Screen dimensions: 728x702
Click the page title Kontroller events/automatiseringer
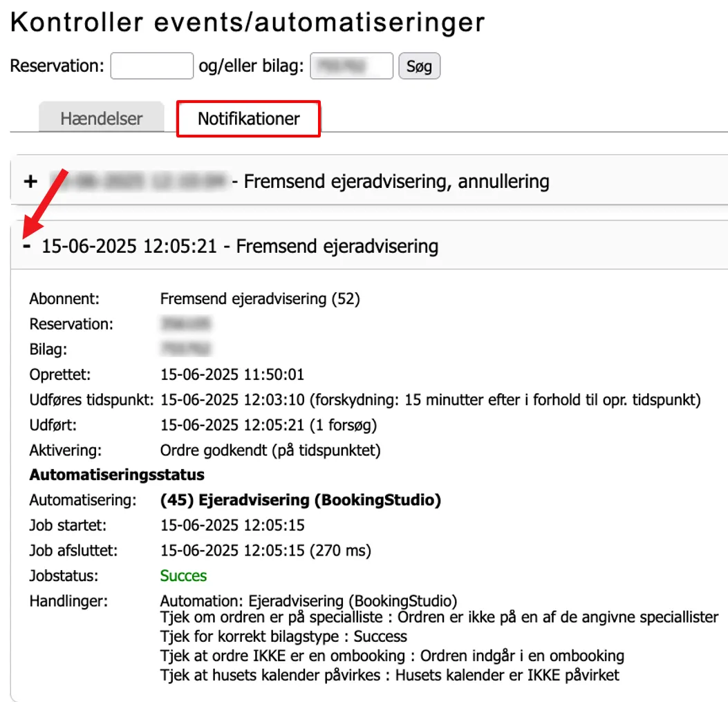point(245,21)
